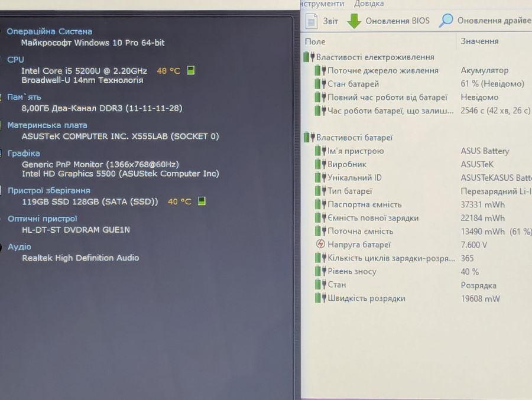The width and height of the screenshot is (532, 400).
Task: Click the Звіт button label
Action: click(x=330, y=21)
